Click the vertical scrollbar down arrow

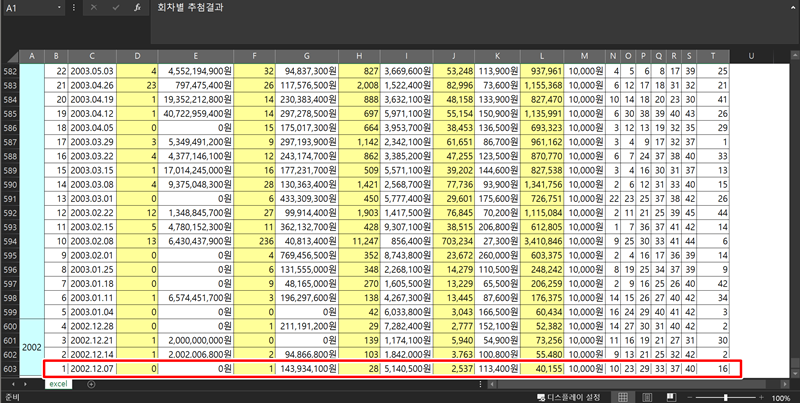coord(795,374)
